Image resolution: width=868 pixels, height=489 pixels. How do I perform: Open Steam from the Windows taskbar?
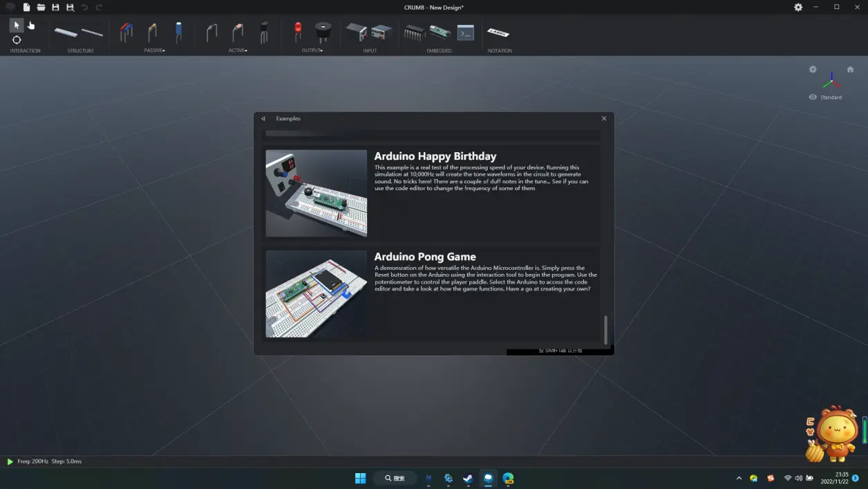[x=468, y=478]
